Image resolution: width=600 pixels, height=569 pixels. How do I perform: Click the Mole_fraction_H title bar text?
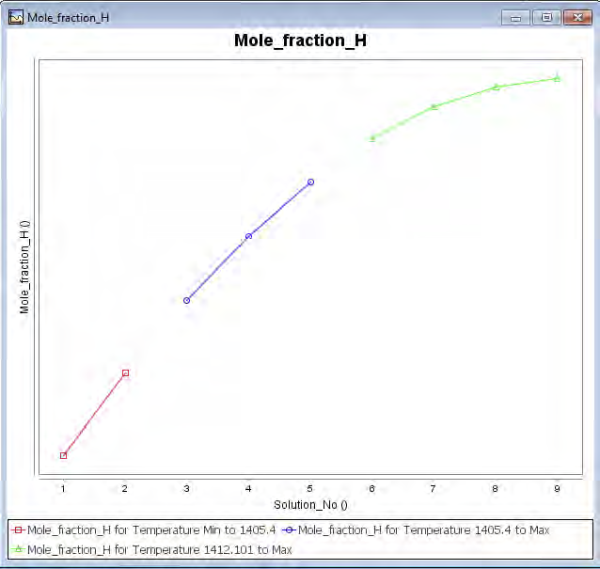point(68,18)
